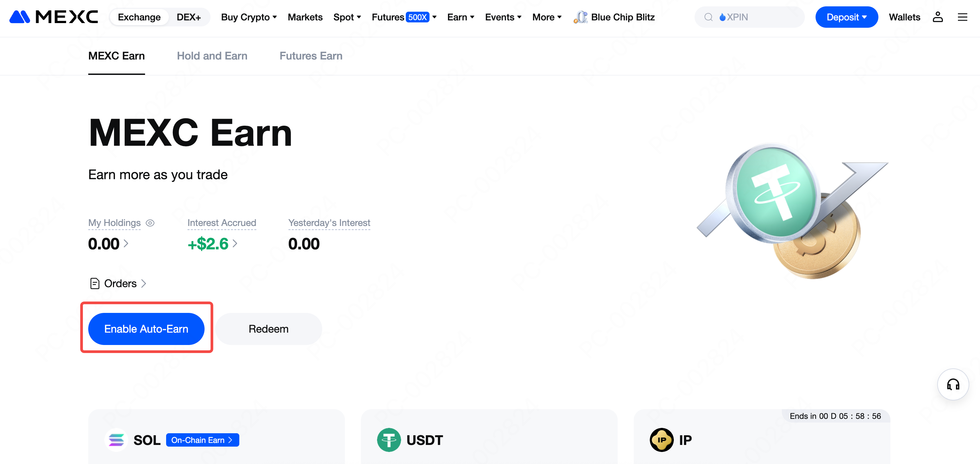Click the customer support headset icon
980x464 pixels.
click(953, 384)
